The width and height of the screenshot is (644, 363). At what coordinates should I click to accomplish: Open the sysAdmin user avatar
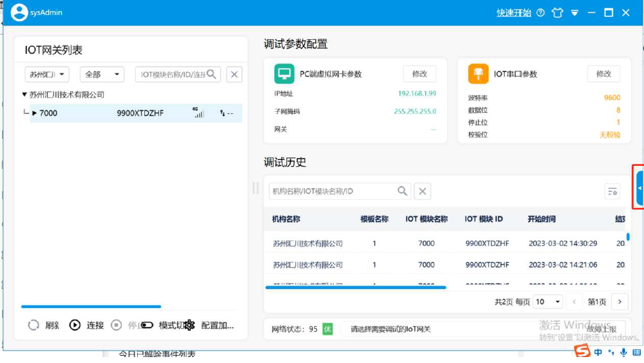pyautogui.click(x=19, y=12)
